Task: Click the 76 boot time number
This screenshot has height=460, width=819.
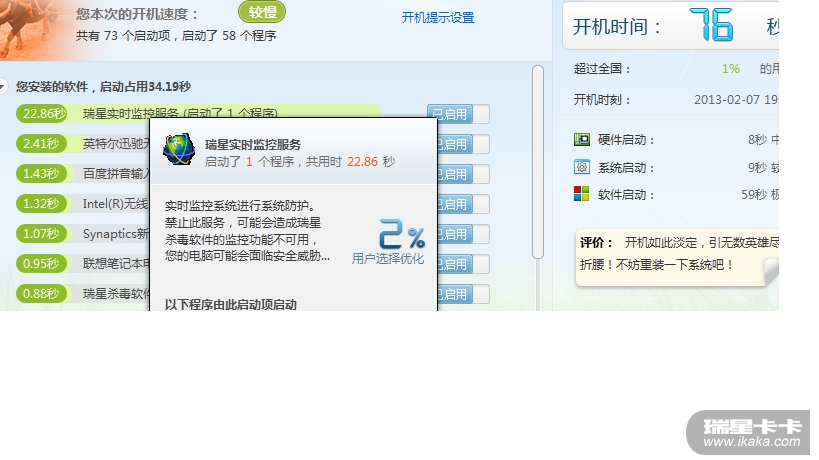Action: 711,25
